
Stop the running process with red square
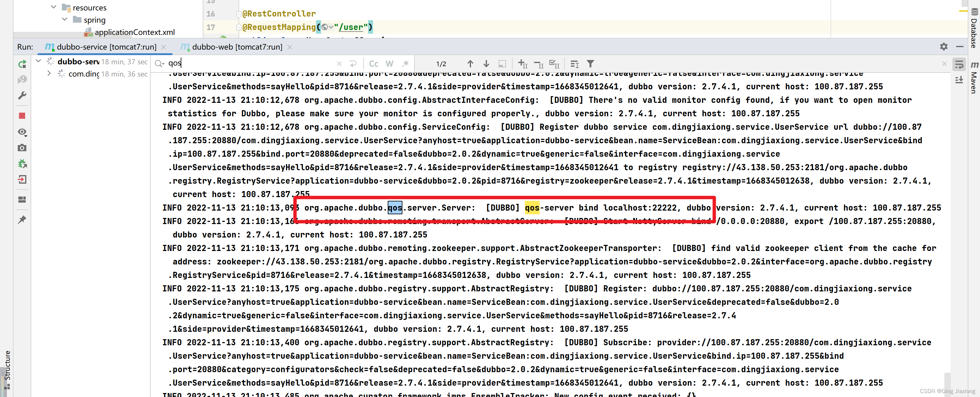[x=22, y=116]
